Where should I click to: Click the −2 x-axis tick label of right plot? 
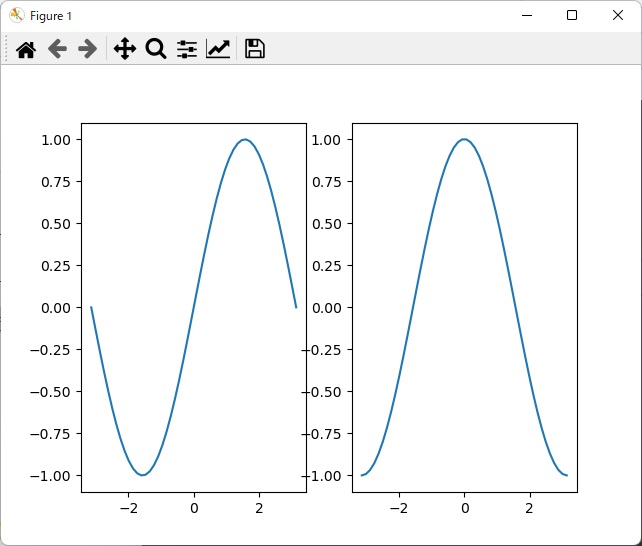(x=399, y=508)
